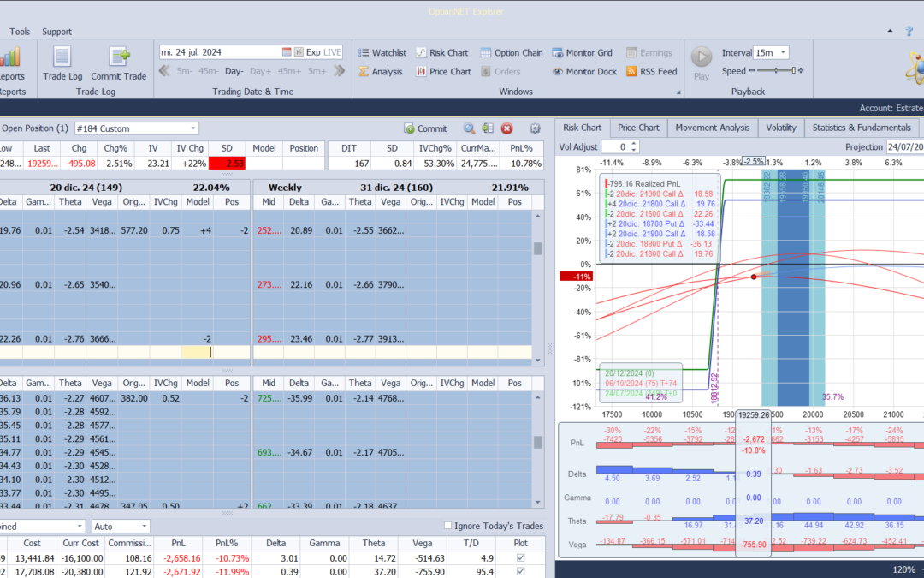Viewport: 924px width, 578px height.
Task: Open the Monitor Grid window
Action: click(583, 52)
